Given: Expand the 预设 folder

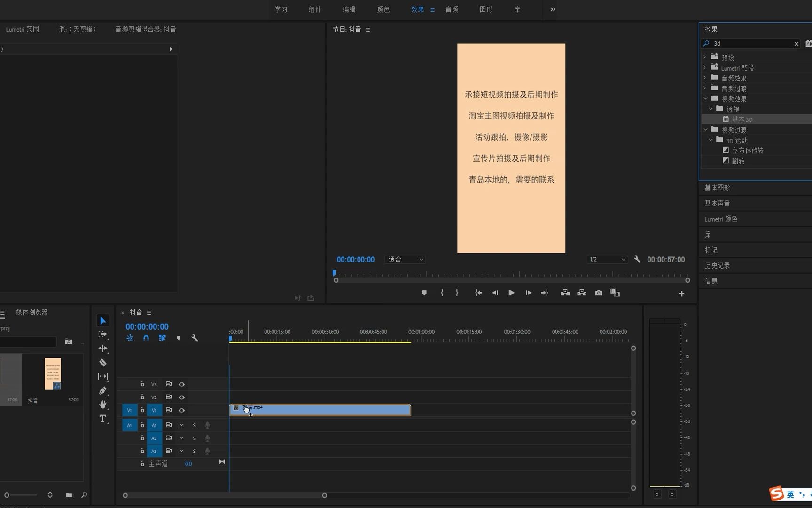Looking at the screenshot, I should 705,57.
